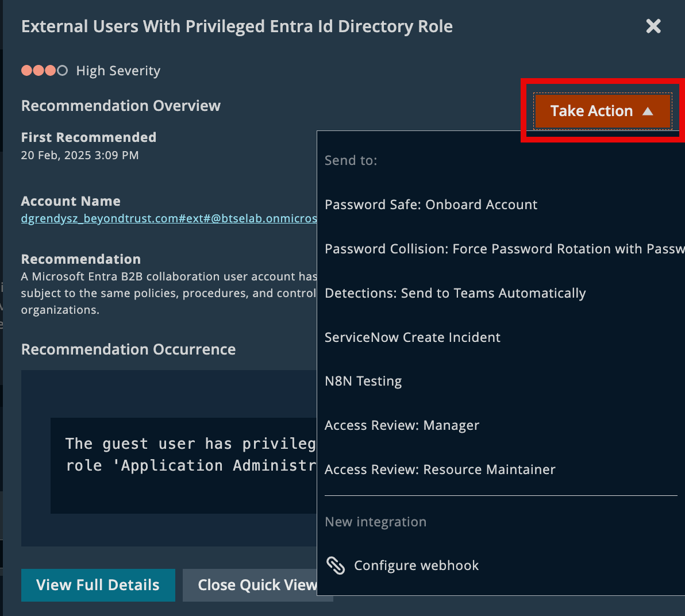
Task: Click the Microsoft Entra B2B recommendation description
Action: point(169,293)
